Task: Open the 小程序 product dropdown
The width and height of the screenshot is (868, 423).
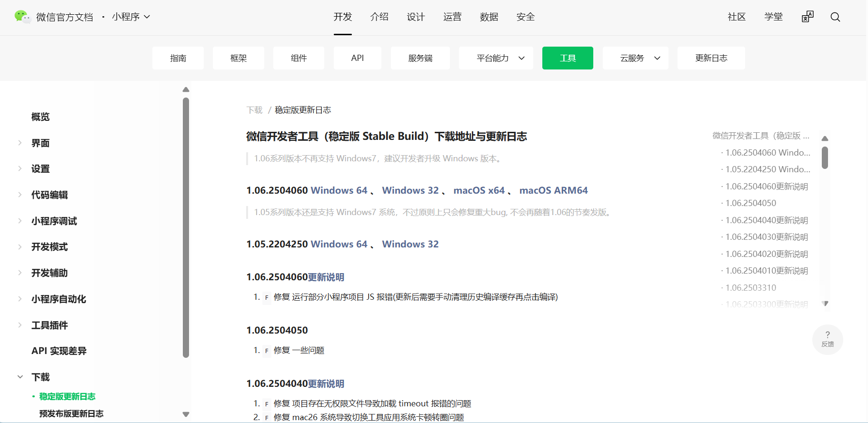Action: click(131, 17)
